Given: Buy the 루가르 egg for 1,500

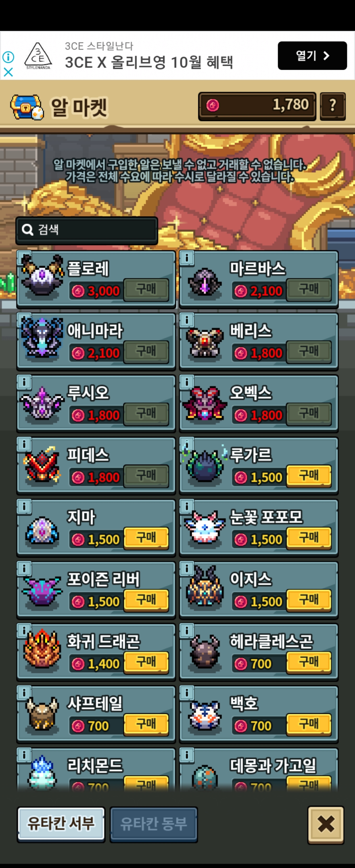Looking at the screenshot, I should (x=309, y=476).
